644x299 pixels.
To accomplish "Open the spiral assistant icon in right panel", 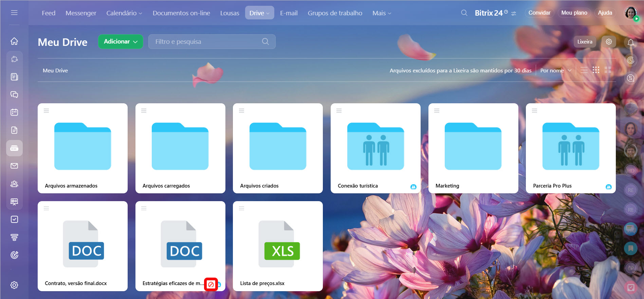I will point(631,60).
